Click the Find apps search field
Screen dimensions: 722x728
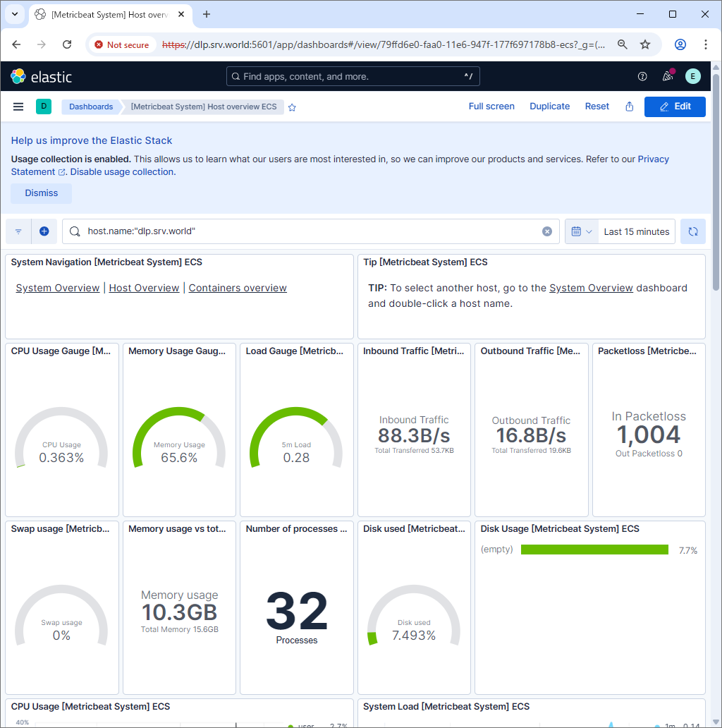pos(353,76)
